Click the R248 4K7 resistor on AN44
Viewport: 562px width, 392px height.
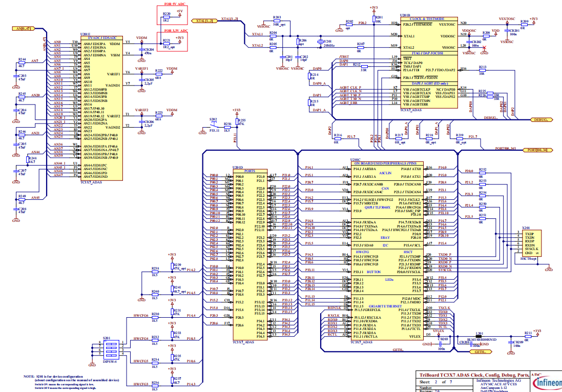click(29, 159)
